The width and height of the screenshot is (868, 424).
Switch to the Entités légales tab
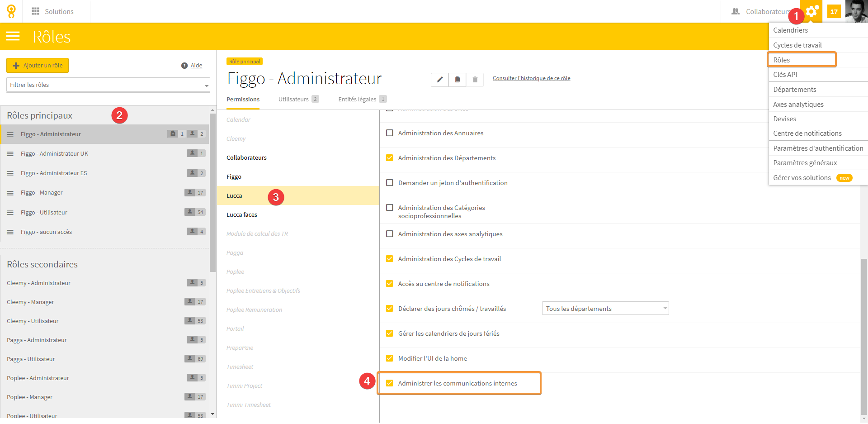tap(363, 100)
